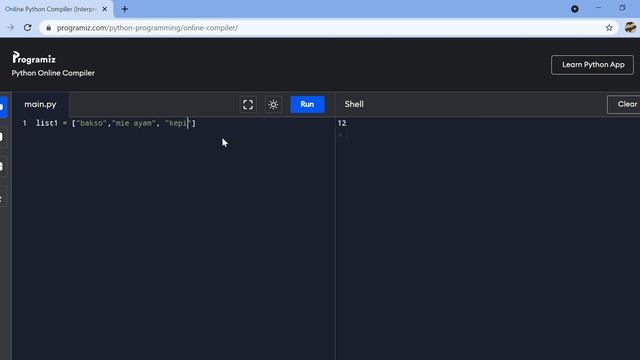The image size is (640, 360).
Task: Click the list1 code line in editor
Action: (x=116, y=123)
